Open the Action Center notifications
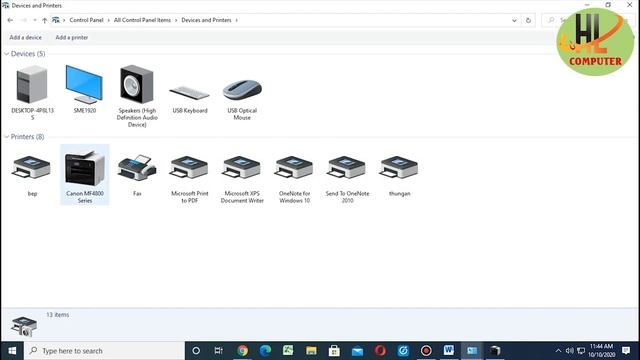640x360 pixels. 626,351
